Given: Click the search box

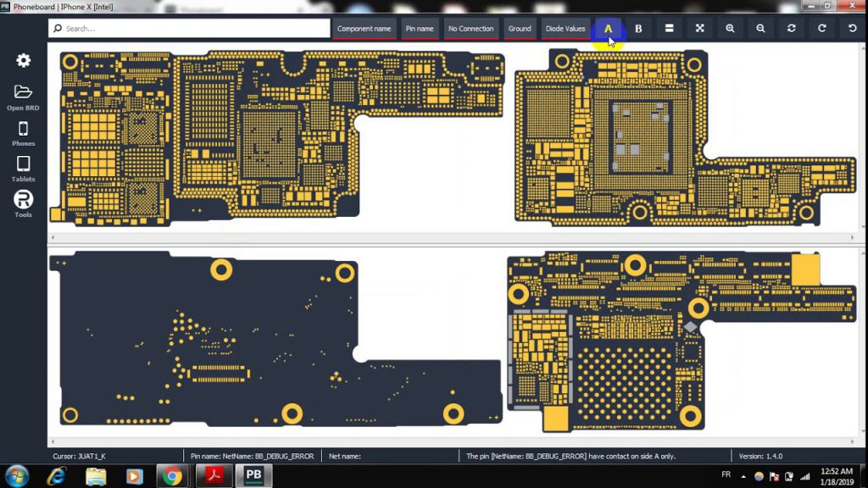Looking at the screenshot, I should click(x=189, y=28).
